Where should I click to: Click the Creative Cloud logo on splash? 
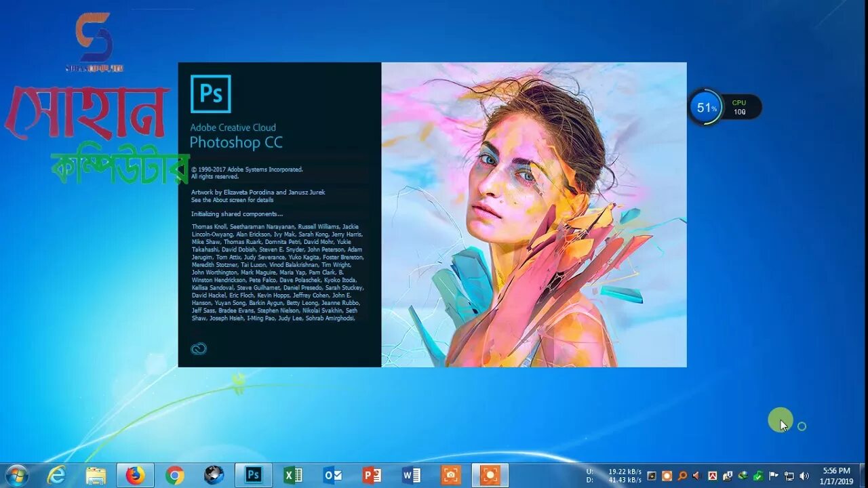coord(198,349)
